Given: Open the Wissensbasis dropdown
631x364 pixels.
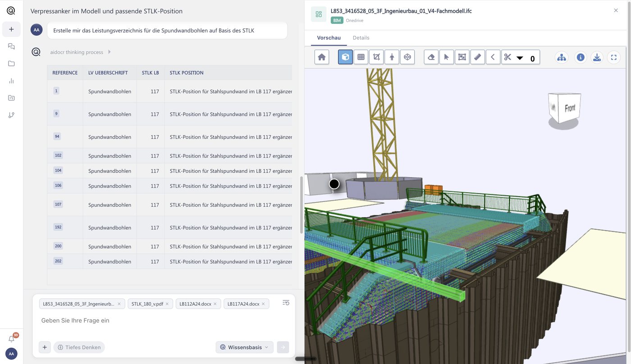Looking at the screenshot, I should pyautogui.click(x=245, y=347).
